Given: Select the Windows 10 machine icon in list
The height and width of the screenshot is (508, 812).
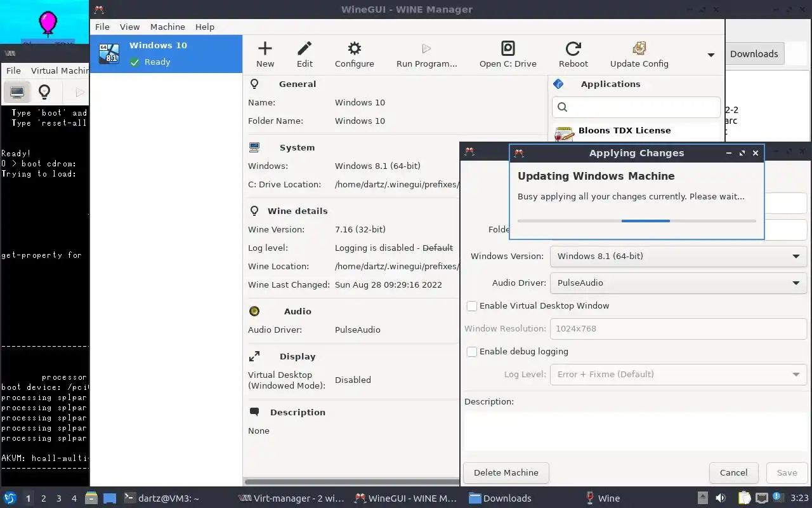Looking at the screenshot, I should point(109,53).
